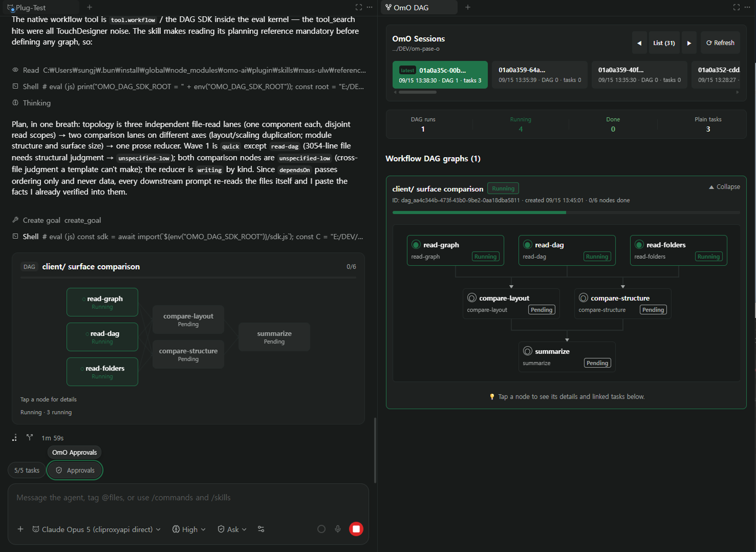
Task: Go to the previous session with the left arrow
Action: pos(639,43)
